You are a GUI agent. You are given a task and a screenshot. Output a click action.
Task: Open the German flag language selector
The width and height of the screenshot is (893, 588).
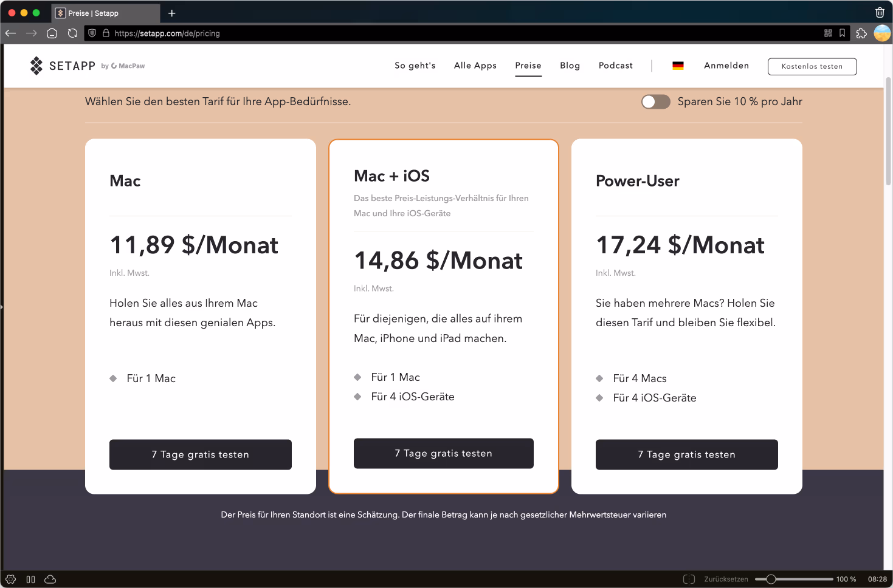678,66
